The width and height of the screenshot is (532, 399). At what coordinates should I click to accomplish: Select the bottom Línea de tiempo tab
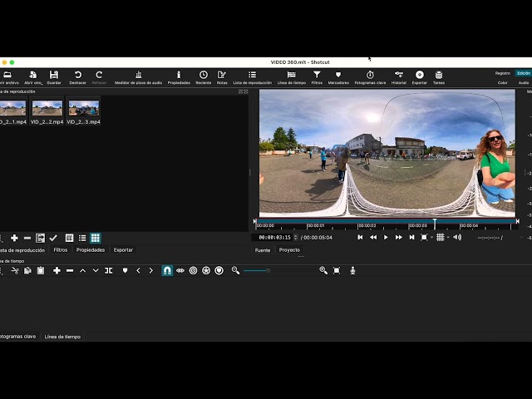pyautogui.click(x=62, y=337)
